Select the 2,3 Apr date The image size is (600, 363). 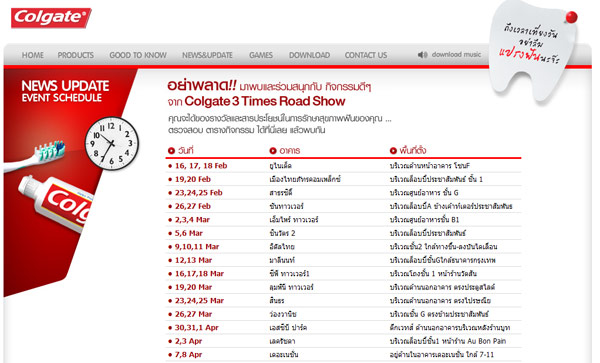(188, 341)
